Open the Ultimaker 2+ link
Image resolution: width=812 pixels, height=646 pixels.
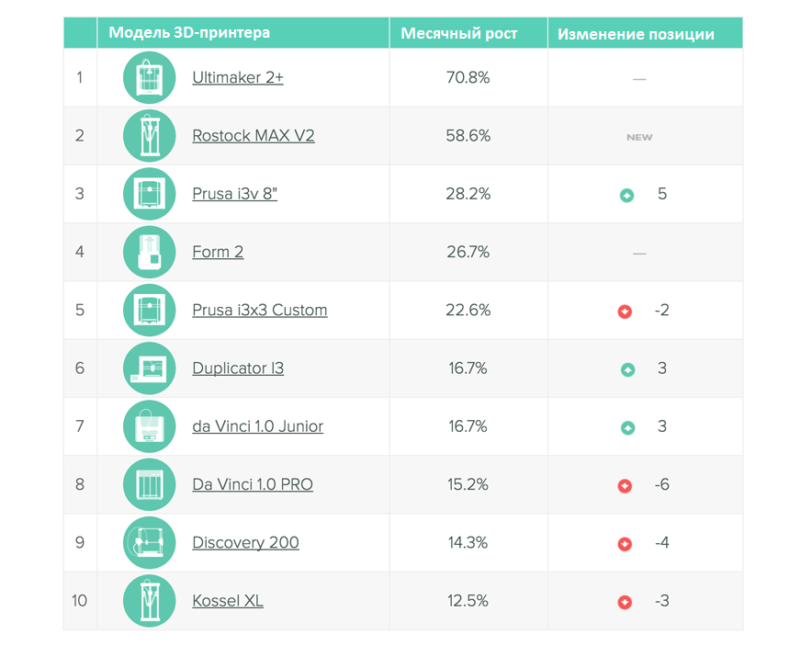pyautogui.click(x=238, y=78)
